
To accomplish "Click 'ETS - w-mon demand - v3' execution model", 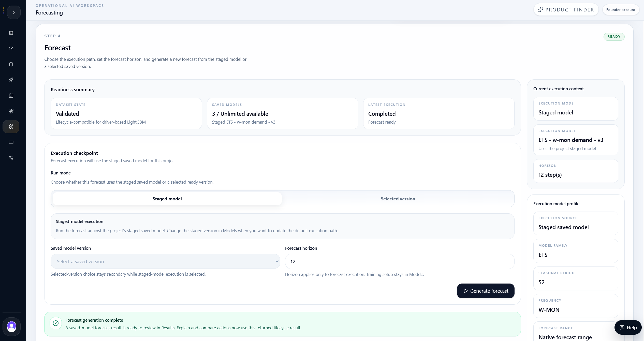I will pyautogui.click(x=571, y=140).
